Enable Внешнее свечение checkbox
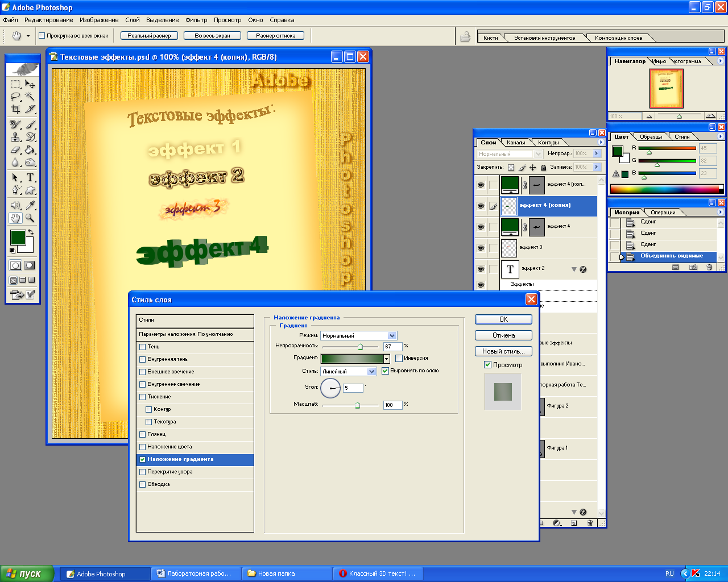The height and width of the screenshot is (582, 728). coord(142,372)
